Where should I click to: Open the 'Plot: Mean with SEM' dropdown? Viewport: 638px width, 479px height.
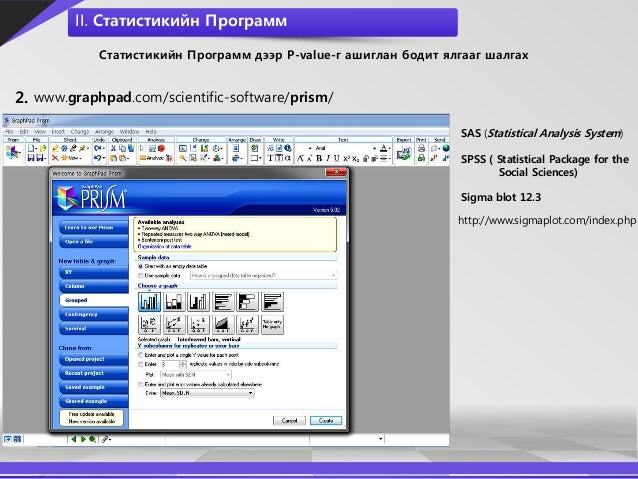pyautogui.click(x=196, y=375)
